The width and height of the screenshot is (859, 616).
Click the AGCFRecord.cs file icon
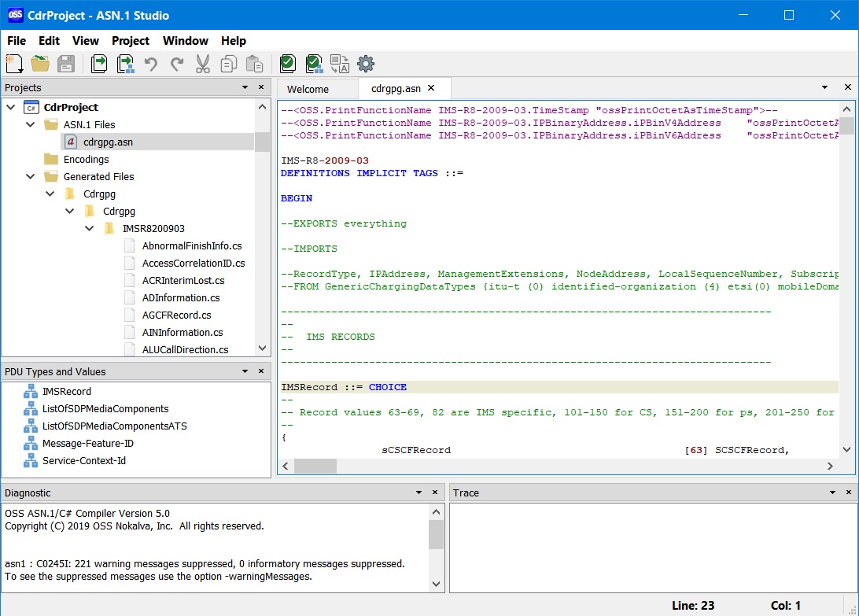tap(130, 315)
